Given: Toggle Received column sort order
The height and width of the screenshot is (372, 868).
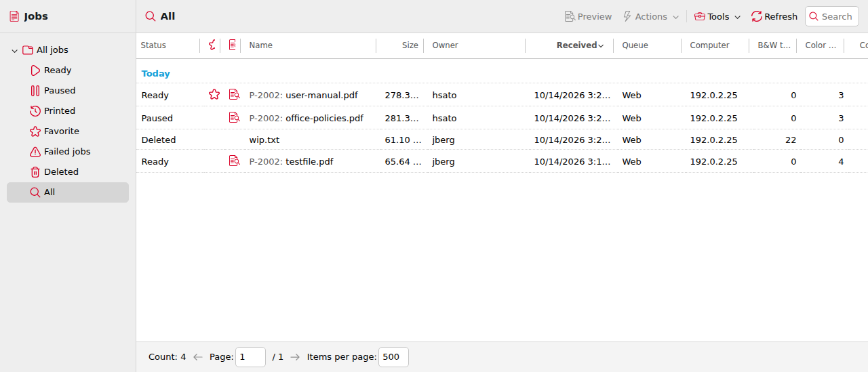Looking at the screenshot, I should [x=580, y=45].
